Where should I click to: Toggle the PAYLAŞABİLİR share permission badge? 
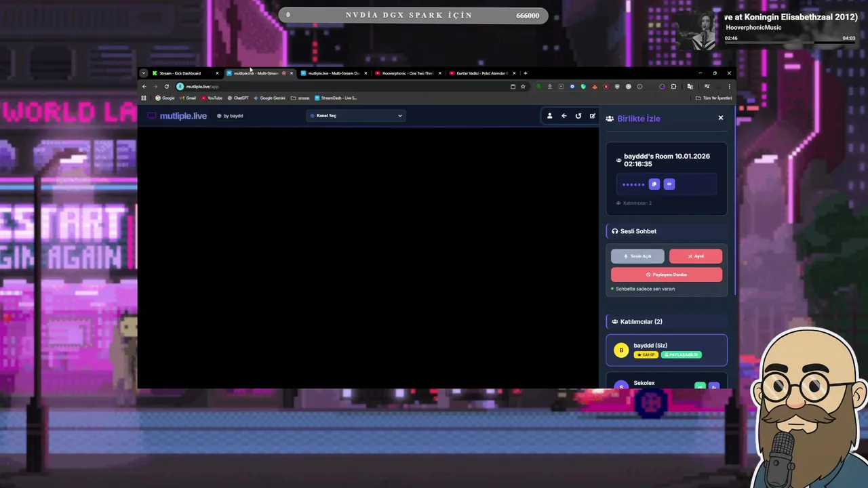[x=682, y=354]
